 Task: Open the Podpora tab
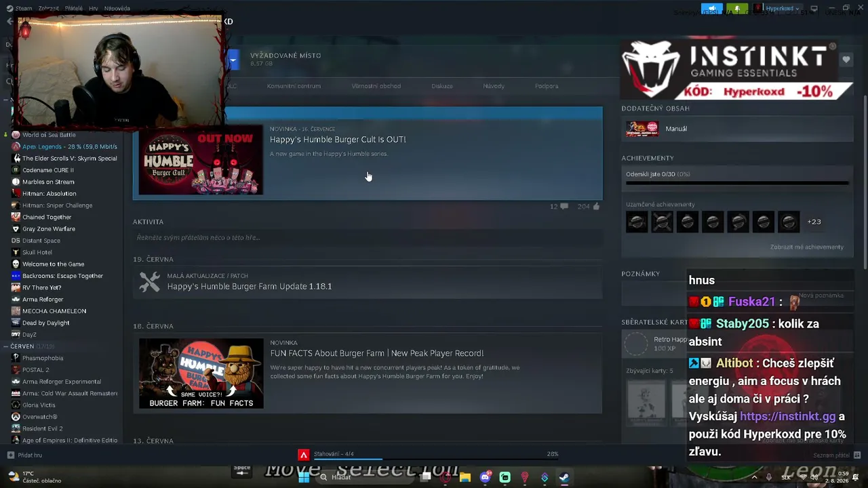[547, 86]
